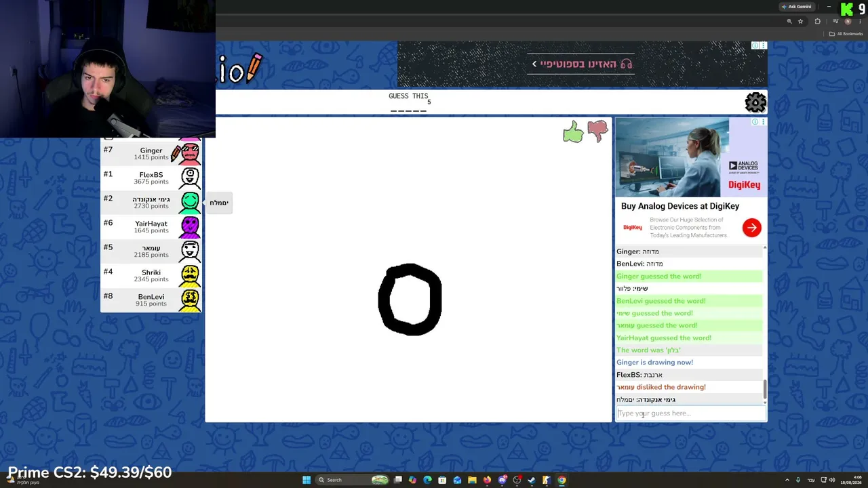
Task: Focus the 'Type your guess here' field
Action: pos(690,413)
